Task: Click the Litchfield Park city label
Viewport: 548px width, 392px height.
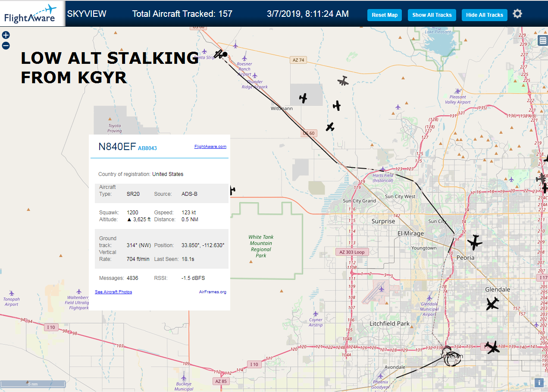Action: coord(389,323)
